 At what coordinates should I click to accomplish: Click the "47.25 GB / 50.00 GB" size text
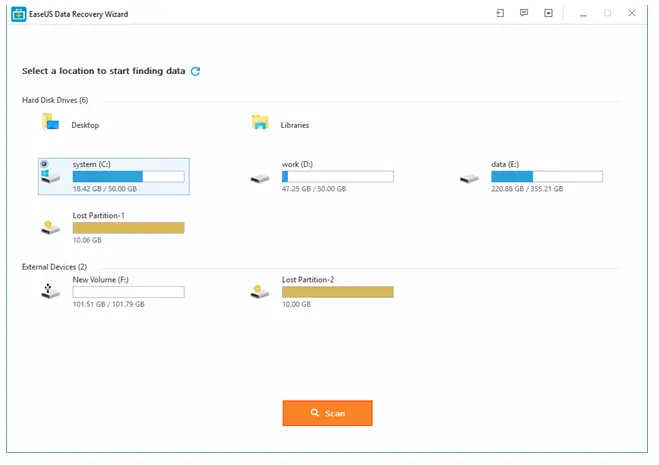(x=314, y=189)
